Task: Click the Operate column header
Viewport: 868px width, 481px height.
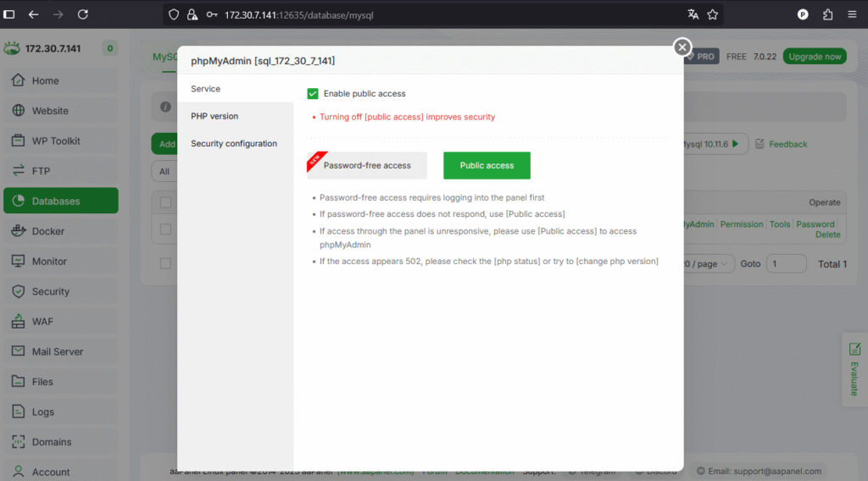Action: click(x=824, y=202)
